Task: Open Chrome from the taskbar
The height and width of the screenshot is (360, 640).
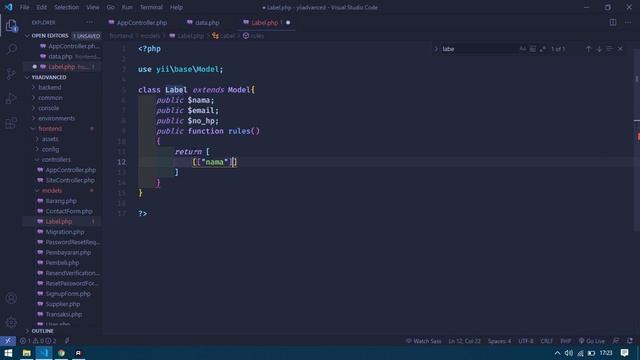Action: tap(61, 353)
